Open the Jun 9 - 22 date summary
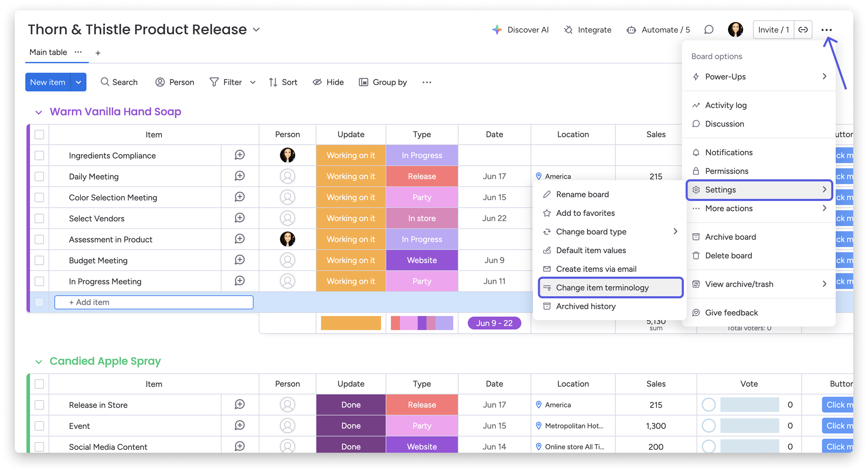This screenshot has height=472, width=868. (x=494, y=323)
